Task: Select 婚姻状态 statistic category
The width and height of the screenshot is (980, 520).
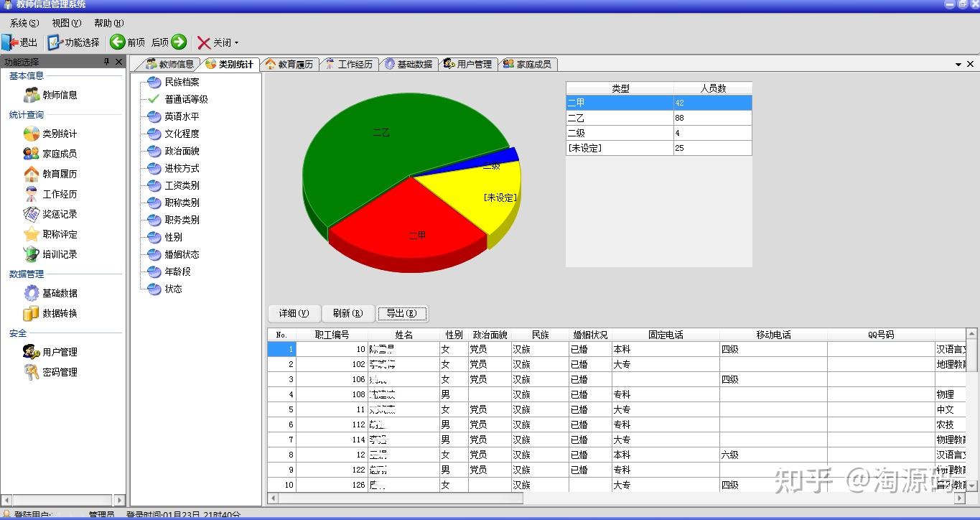Action: [182, 254]
